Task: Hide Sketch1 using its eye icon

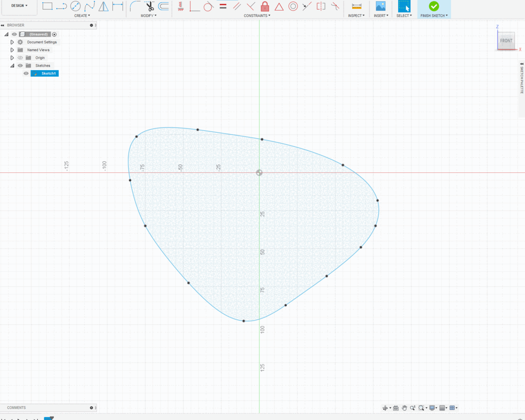Action: tap(26, 73)
